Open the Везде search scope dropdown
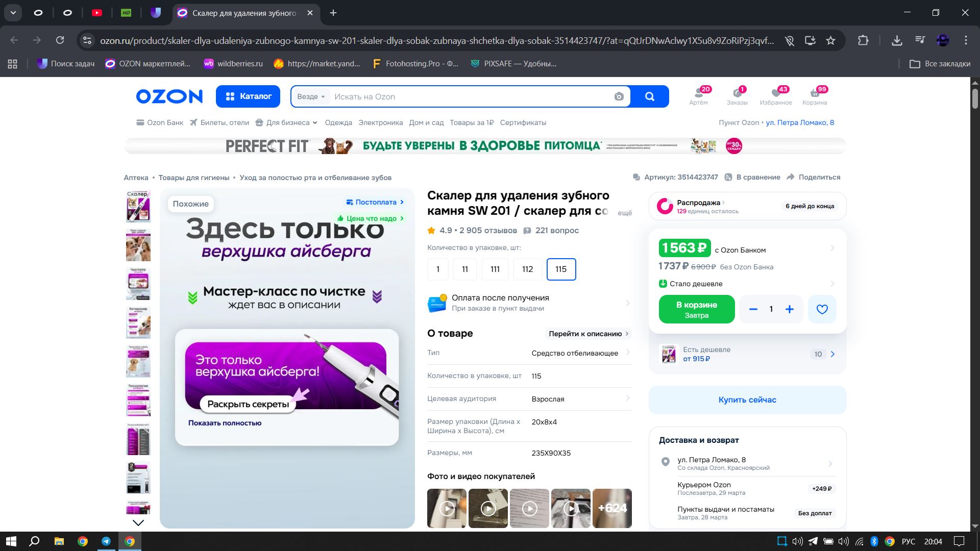 [311, 96]
